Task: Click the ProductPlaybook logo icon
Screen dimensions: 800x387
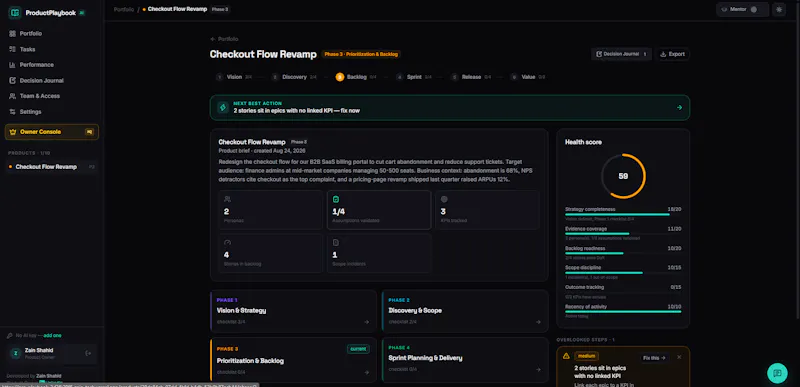Action: (x=15, y=13)
